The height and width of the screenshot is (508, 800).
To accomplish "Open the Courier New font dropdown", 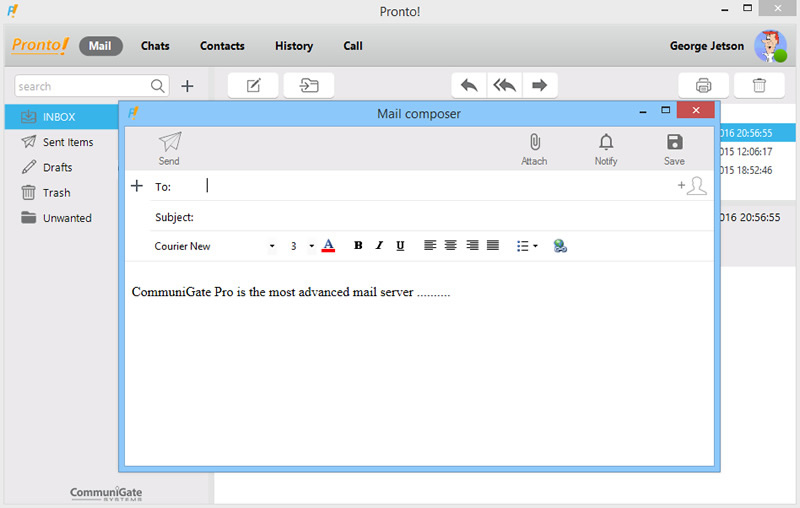I will (x=272, y=246).
